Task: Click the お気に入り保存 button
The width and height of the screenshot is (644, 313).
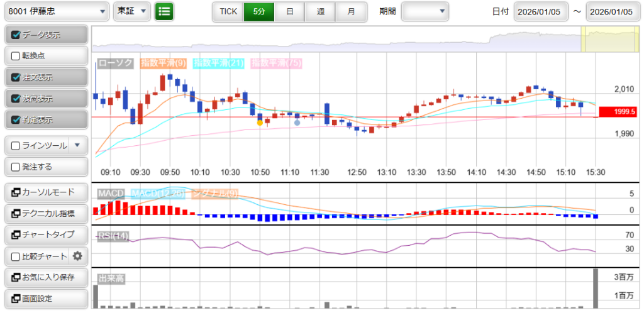Action: point(45,277)
